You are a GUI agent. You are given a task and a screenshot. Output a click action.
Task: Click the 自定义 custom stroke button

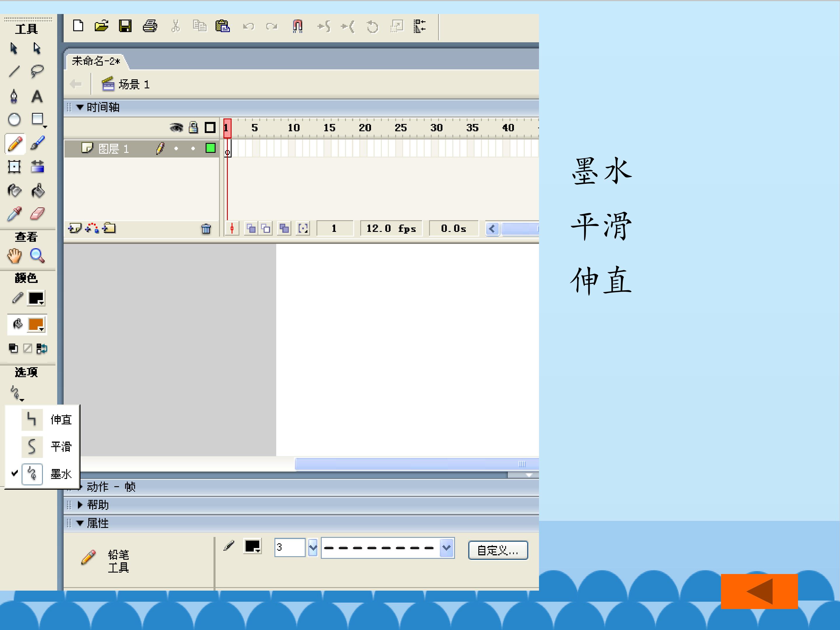point(498,550)
